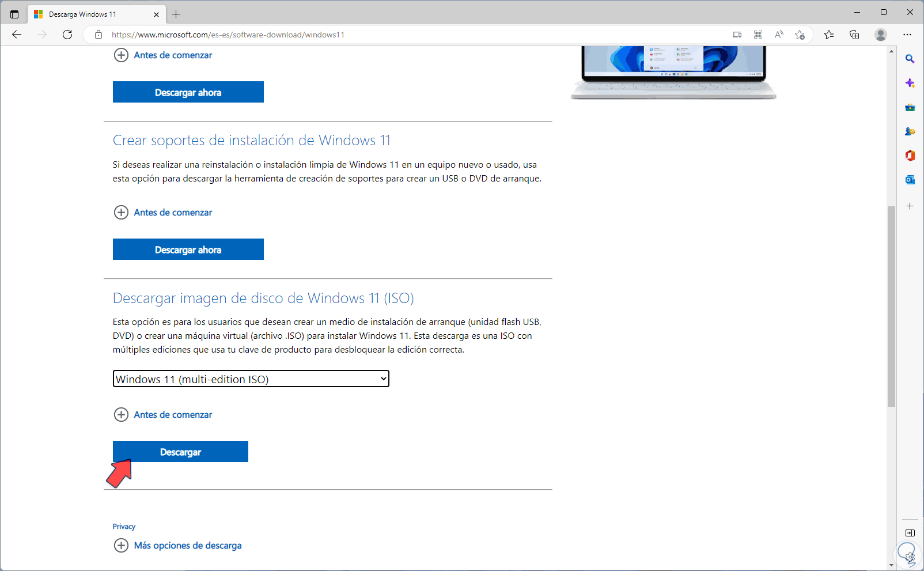Open Collections panel
Screen dimensions: 924x571
coord(854,35)
